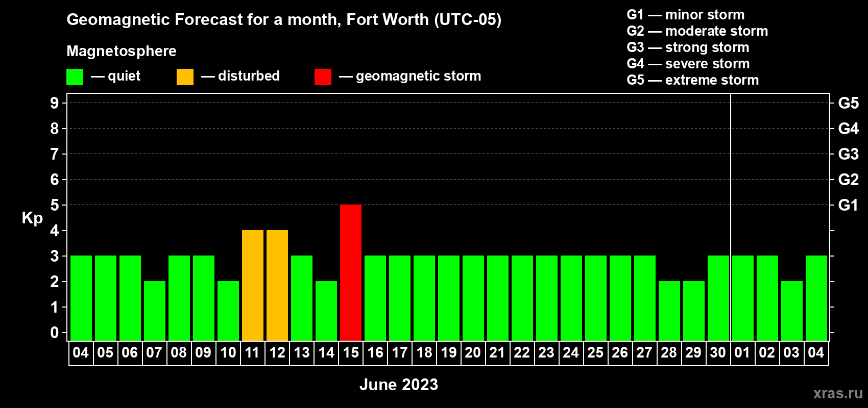
Task: Click the orange disturbed legend swatch
Action: 185,77
